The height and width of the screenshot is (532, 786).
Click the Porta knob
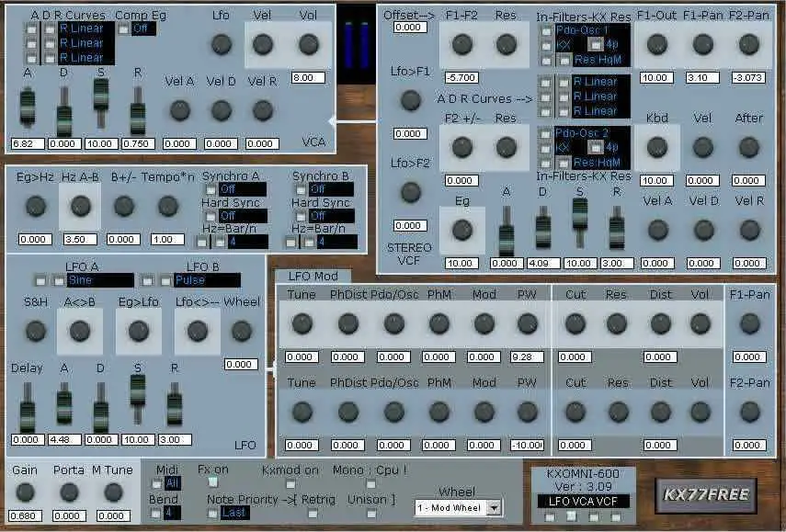[69, 492]
